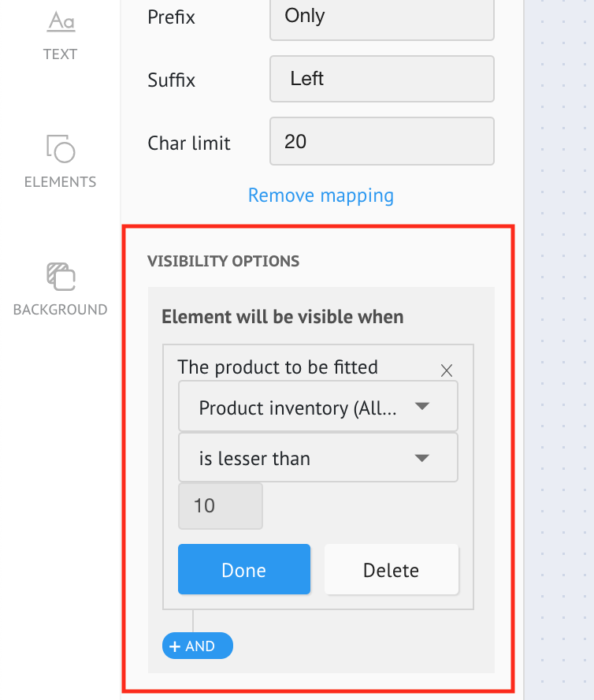Open the Text tool panel icon
594x700 pixels.
[x=61, y=20]
